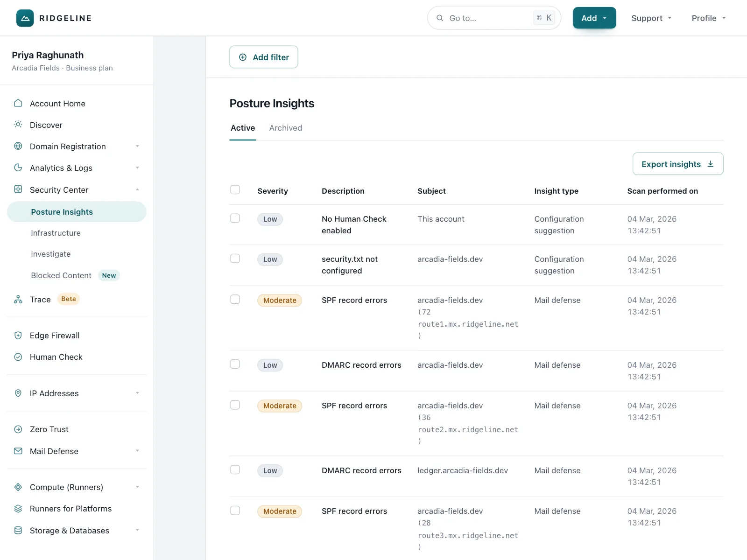The height and width of the screenshot is (560, 747).
Task: Click the Scan performed on column header
Action: click(x=662, y=191)
